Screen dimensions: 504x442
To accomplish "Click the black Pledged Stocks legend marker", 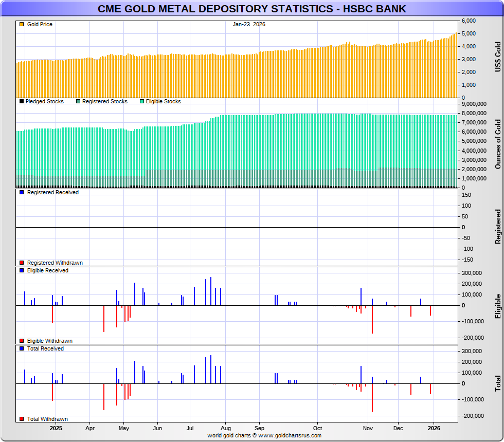I will click(21, 102).
